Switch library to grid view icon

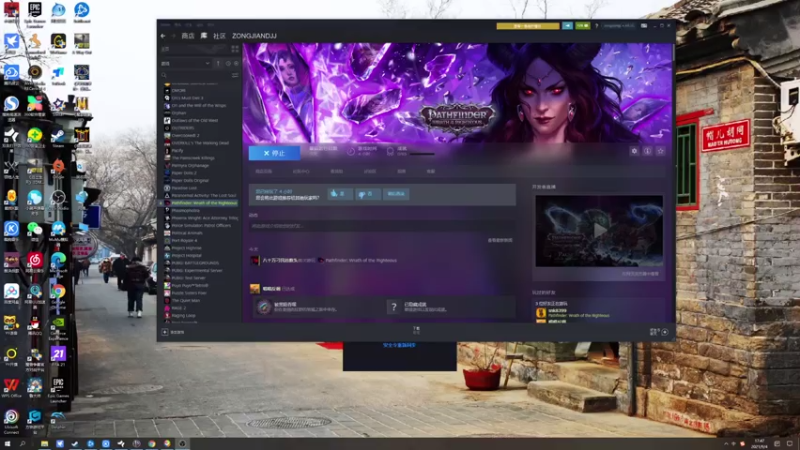click(x=235, y=49)
